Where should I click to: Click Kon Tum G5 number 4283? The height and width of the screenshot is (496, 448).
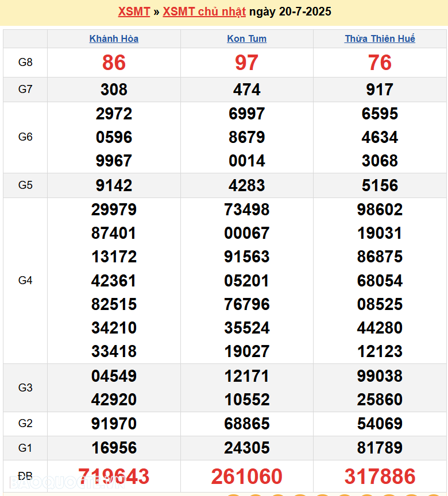click(x=246, y=185)
